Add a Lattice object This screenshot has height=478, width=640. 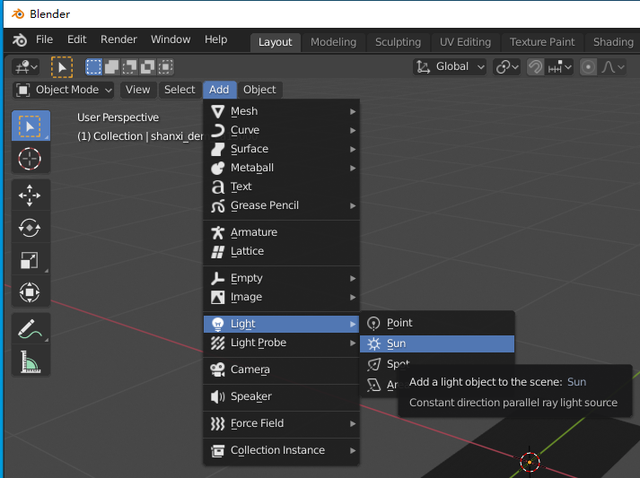click(x=282, y=251)
